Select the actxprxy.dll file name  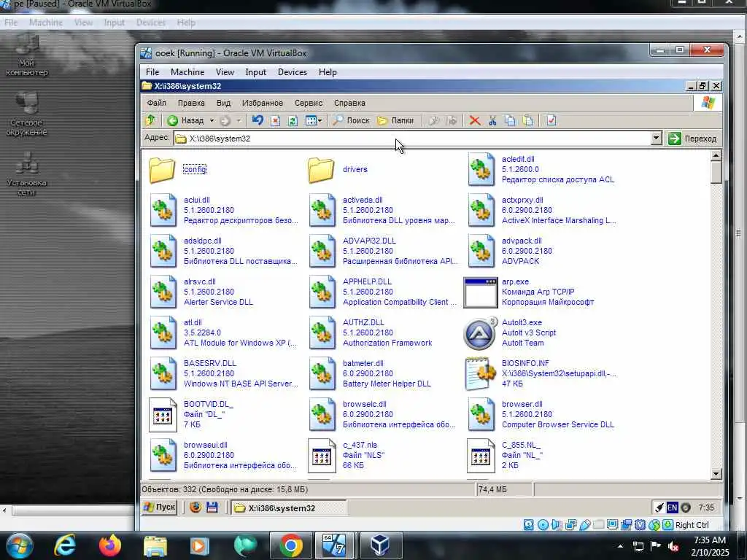click(x=522, y=200)
